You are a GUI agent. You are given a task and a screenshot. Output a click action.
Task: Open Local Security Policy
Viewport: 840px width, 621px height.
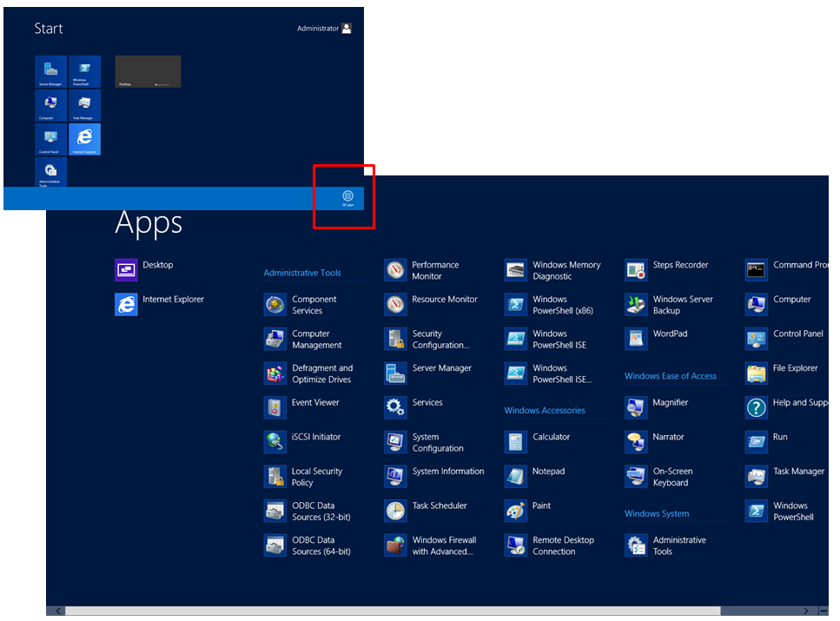click(x=304, y=476)
